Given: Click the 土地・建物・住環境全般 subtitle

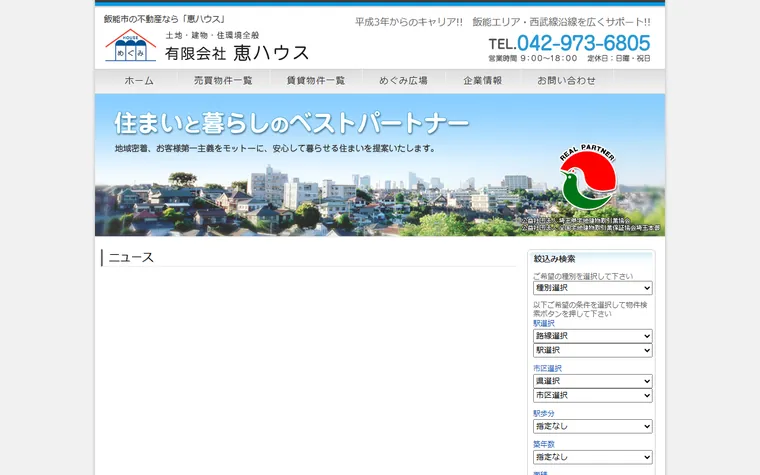Looking at the screenshot, I should pos(212,35).
